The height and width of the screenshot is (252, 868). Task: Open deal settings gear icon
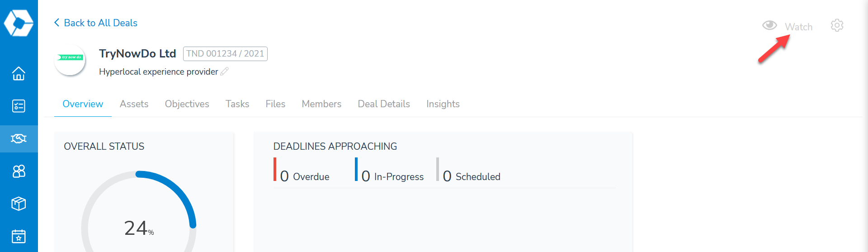point(837,25)
